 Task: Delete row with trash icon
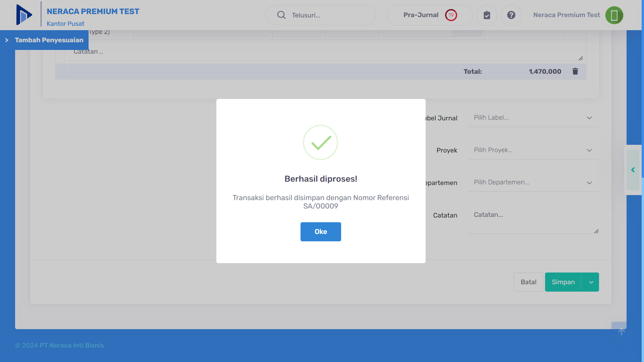click(575, 71)
